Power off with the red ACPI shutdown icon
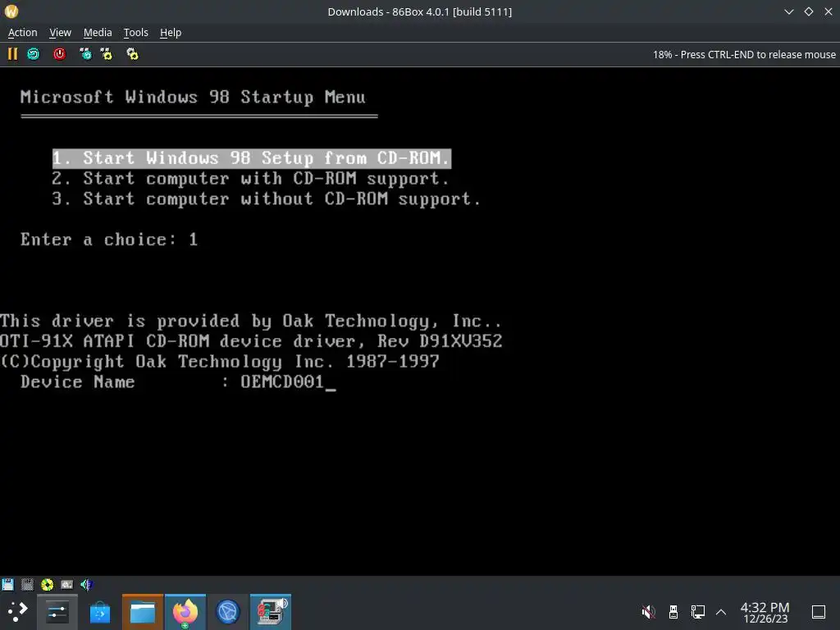Viewport: 840px width, 630px height. pos(59,54)
